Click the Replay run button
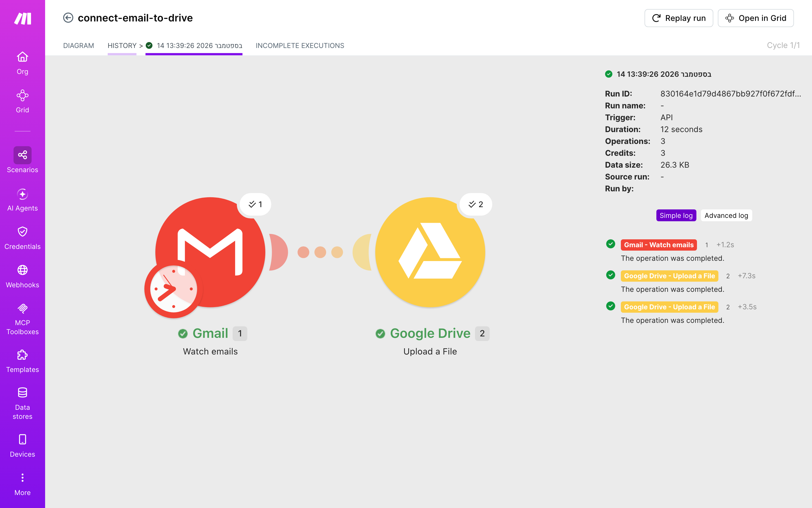This screenshot has height=508, width=812. (678, 18)
